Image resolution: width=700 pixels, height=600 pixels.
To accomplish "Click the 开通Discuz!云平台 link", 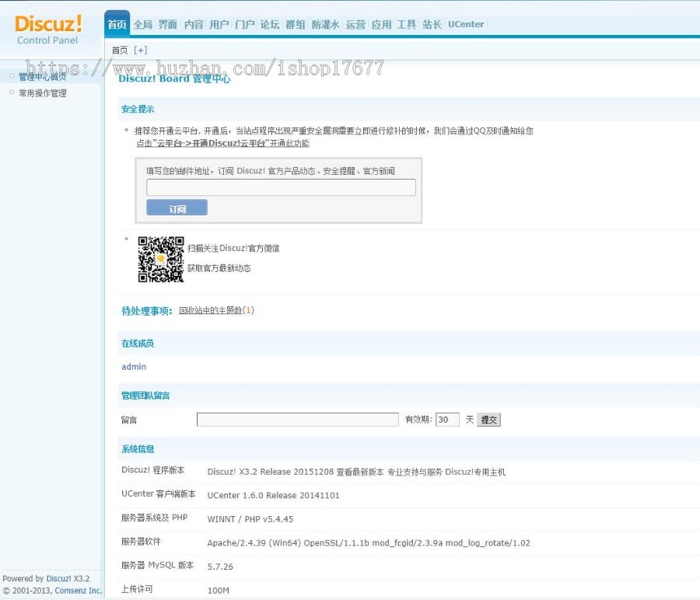I will [222, 143].
